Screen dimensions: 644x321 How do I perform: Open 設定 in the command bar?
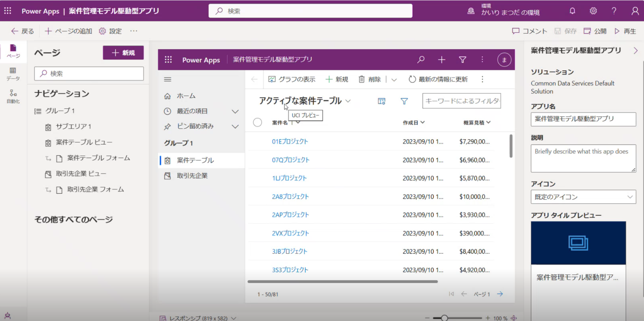tap(110, 31)
